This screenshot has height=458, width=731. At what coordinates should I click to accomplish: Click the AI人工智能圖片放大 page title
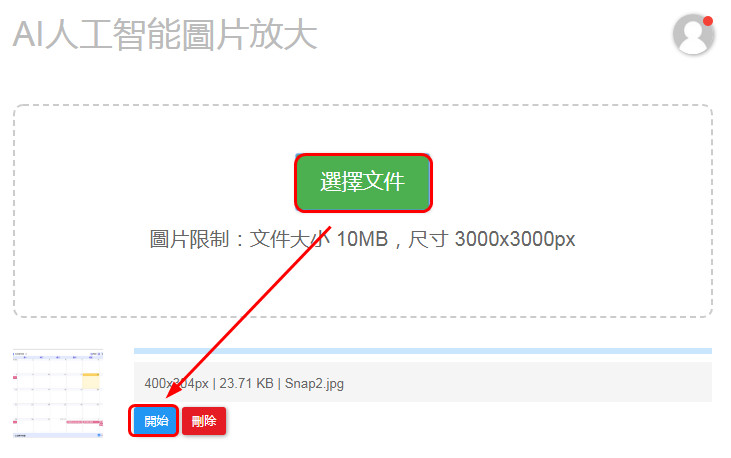(x=165, y=34)
